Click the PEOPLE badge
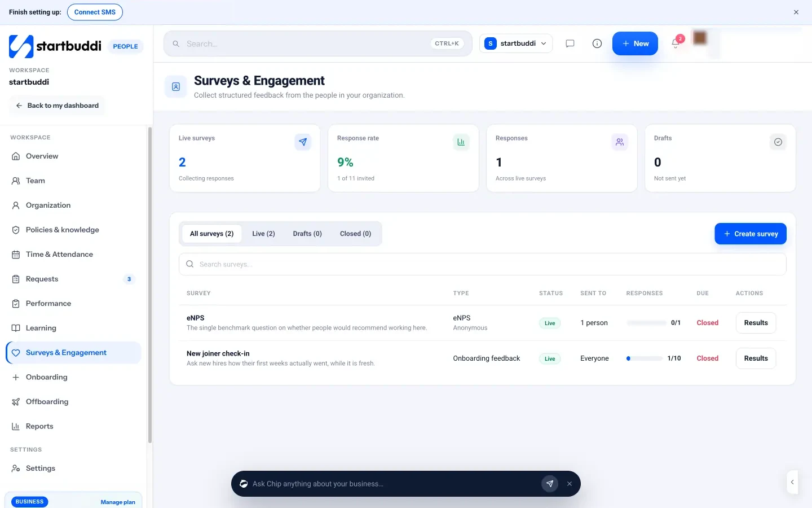The image size is (812, 508). (x=125, y=46)
